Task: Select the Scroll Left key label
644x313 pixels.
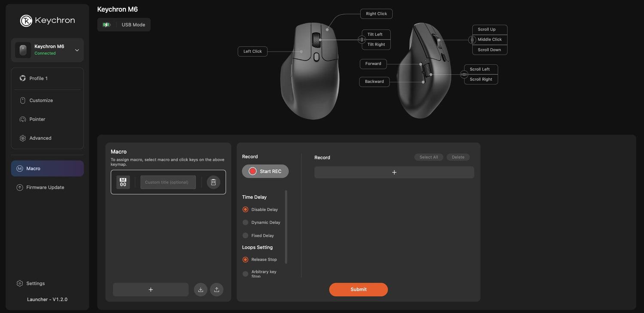Action: tap(481, 69)
